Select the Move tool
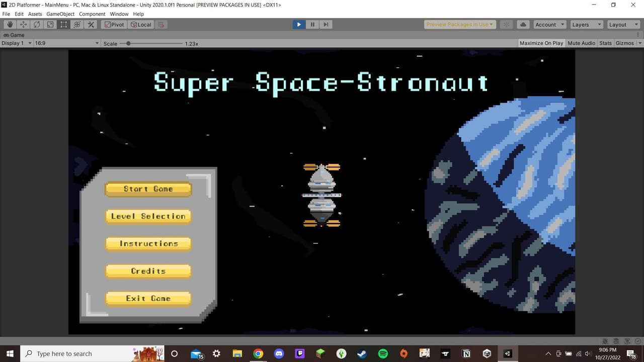The height and width of the screenshot is (362, 644). (x=23, y=24)
